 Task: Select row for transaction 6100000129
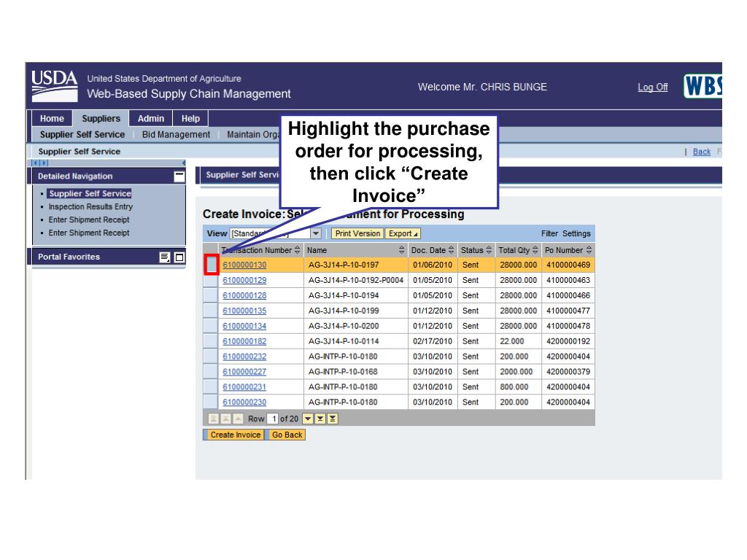click(211, 280)
